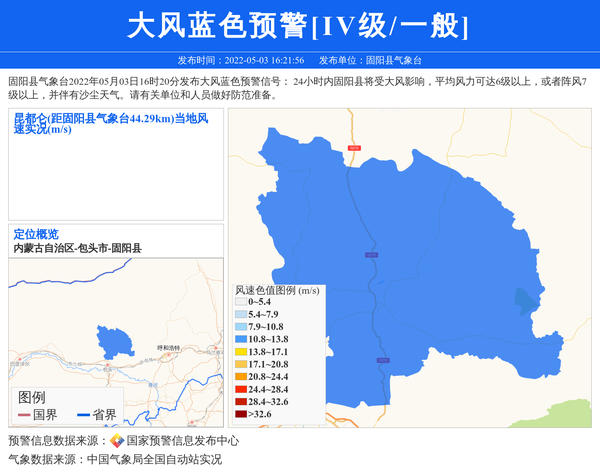This screenshot has width=600, height=471.
Task: Click the darker blue patch on map's east side
Action: point(524,300)
